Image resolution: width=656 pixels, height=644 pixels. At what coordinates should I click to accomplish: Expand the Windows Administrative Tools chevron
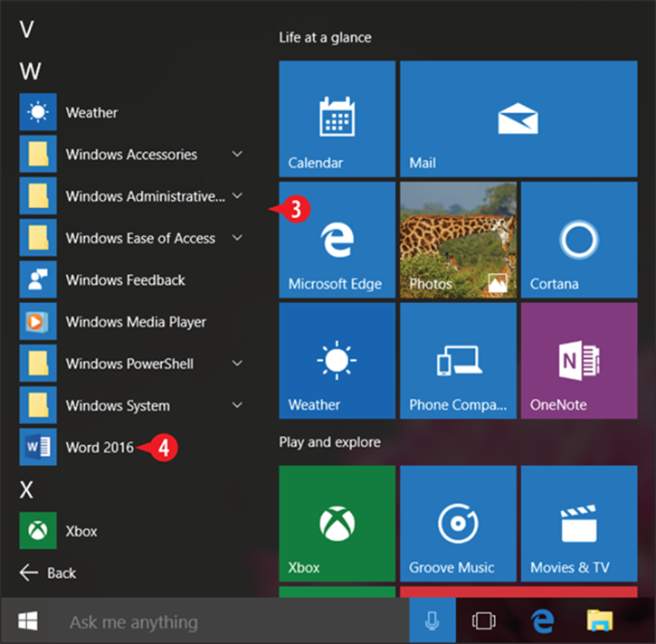(237, 195)
